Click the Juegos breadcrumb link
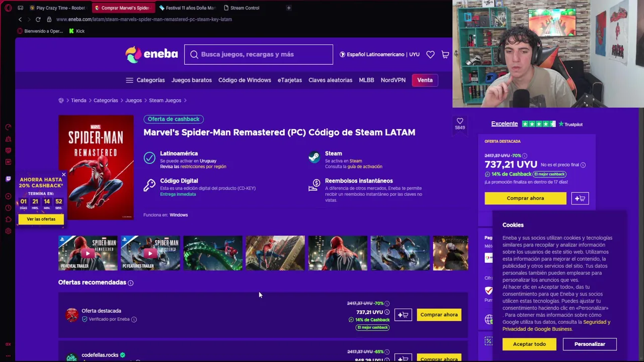 pyautogui.click(x=133, y=101)
